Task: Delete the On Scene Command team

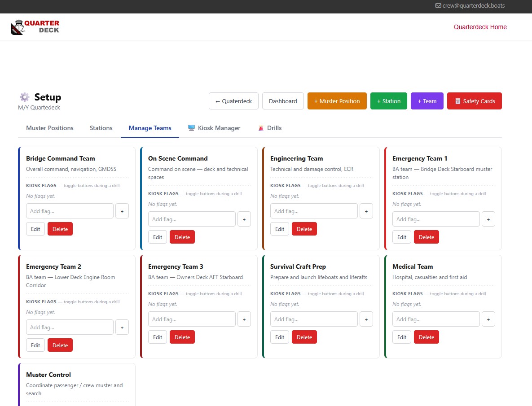Action: (182, 237)
